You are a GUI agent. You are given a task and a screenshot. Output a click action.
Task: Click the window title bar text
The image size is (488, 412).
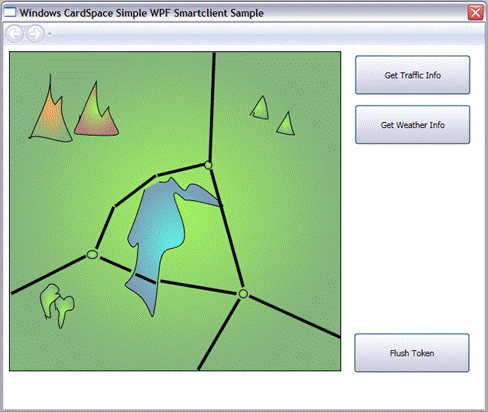pos(141,13)
